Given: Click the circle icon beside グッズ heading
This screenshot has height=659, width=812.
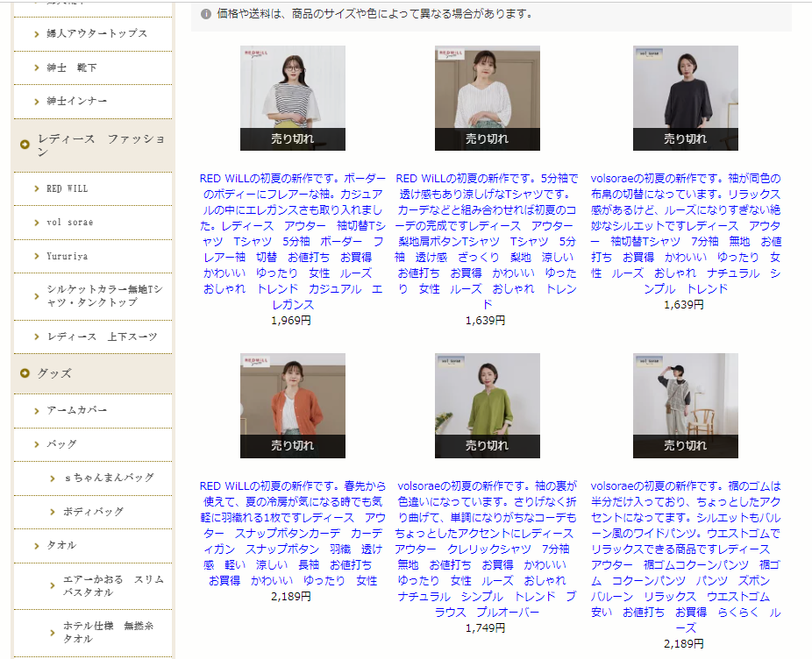Looking at the screenshot, I should click(25, 374).
